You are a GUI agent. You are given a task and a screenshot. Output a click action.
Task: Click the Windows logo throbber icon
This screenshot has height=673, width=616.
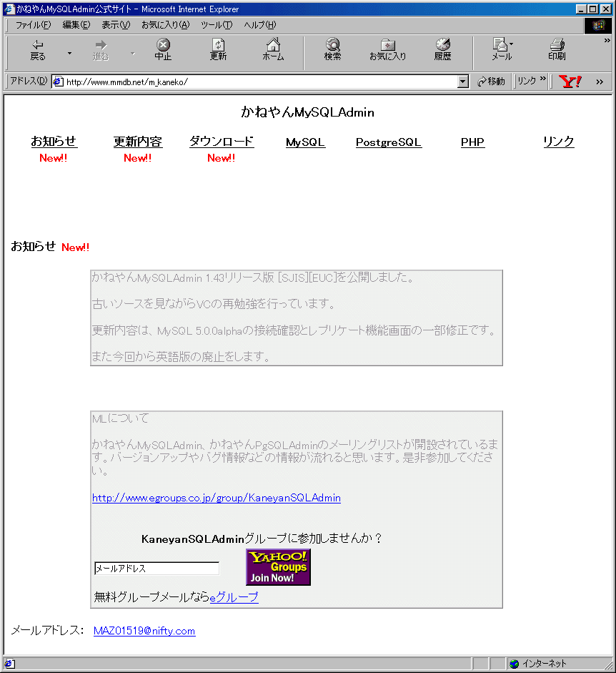(598, 25)
